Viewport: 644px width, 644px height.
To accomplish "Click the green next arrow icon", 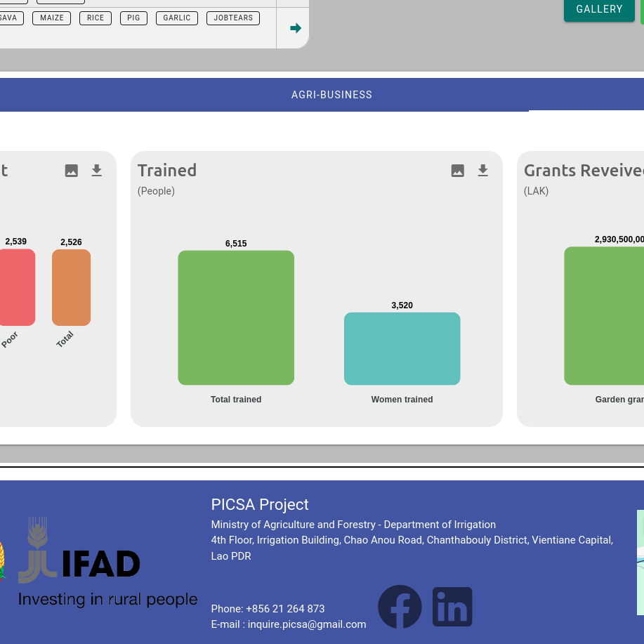I will [x=295, y=28].
